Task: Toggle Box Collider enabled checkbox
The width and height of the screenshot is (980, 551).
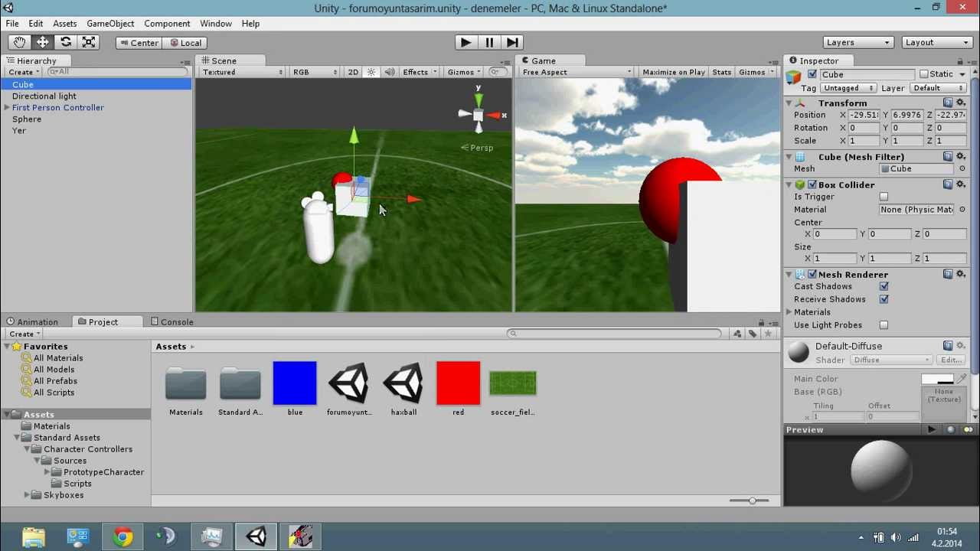Action: coord(812,184)
